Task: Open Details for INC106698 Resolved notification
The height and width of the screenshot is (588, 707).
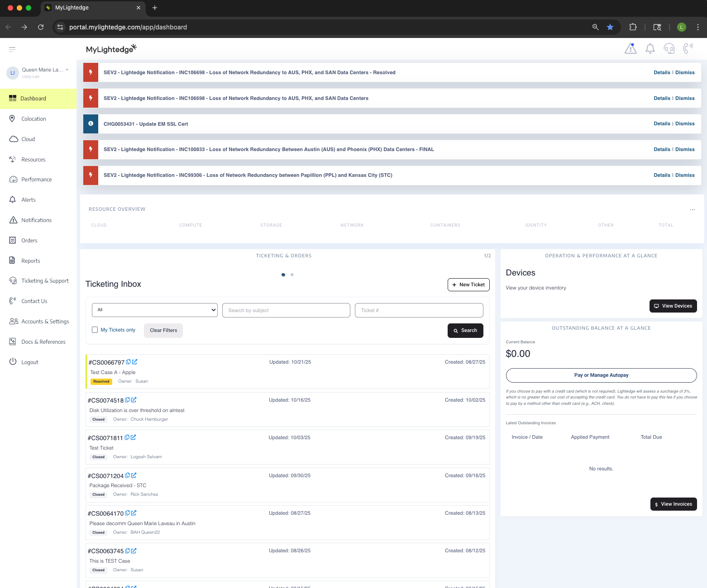Action: coord(662,72)
